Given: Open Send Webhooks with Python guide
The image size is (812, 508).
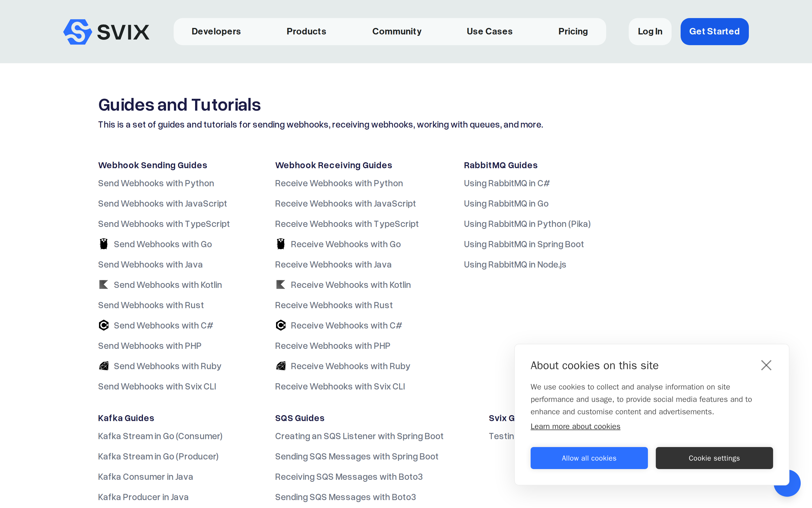Looking at the screenshot, I should [156, 183].
